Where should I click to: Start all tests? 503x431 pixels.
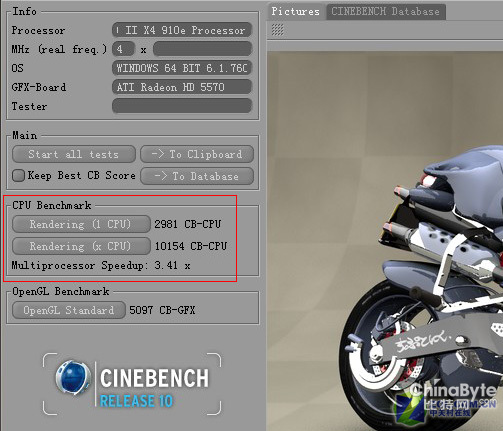pyautogui.click(x=74, y=154)
